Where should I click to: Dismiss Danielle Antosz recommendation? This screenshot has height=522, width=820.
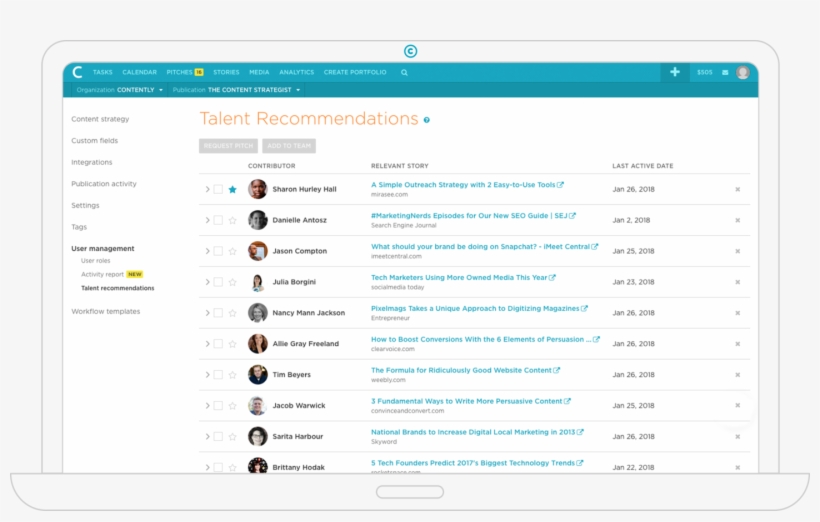click(x=737, y=220)
